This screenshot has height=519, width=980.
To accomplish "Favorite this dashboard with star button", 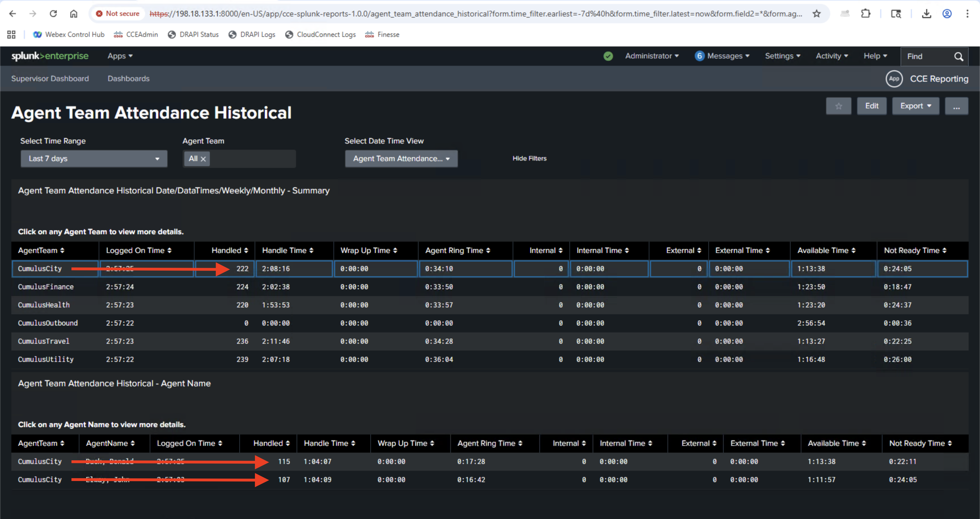I will 839,106.
